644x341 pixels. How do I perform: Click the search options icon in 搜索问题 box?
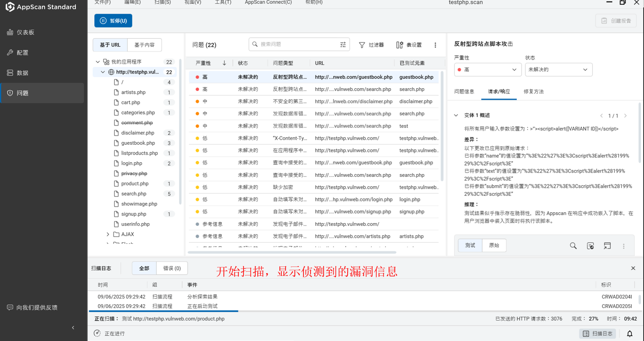point(343,44)
